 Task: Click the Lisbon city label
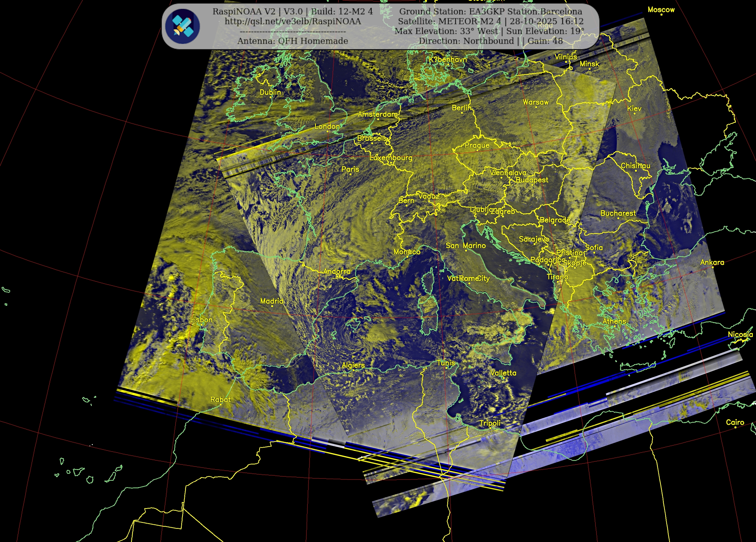click(201, 320)
